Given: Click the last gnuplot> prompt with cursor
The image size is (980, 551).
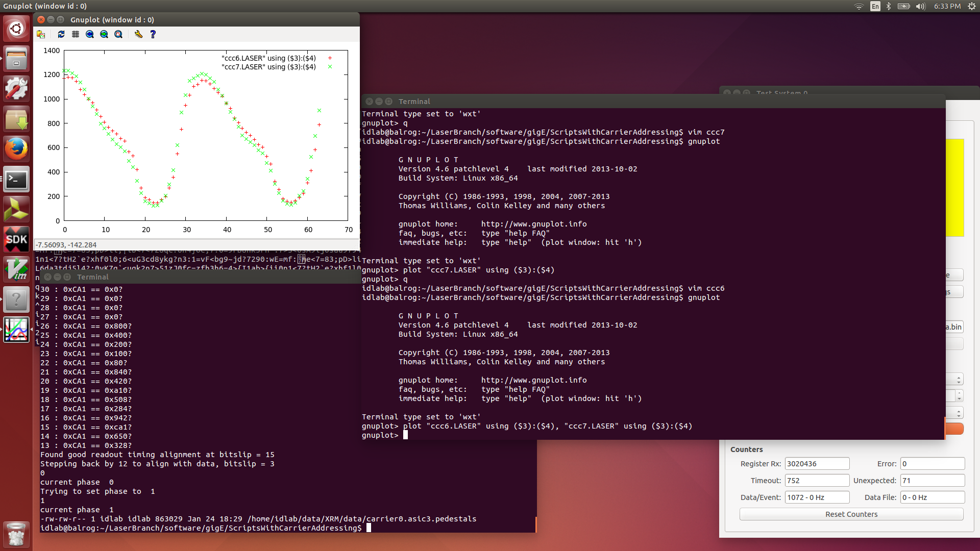Looking at the screenshot, I should pos(385,435).
